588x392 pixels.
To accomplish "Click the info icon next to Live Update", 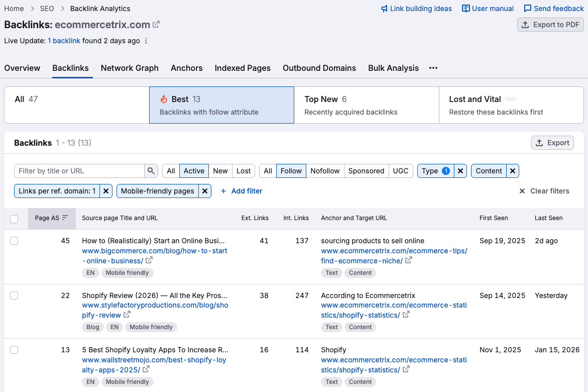I will click(x=146, y=41).
